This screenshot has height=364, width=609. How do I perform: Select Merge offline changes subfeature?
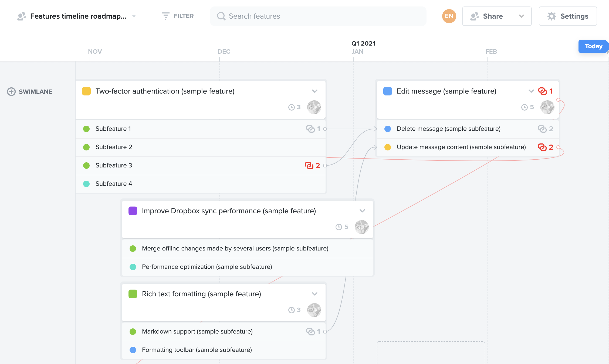coord(248,249)
